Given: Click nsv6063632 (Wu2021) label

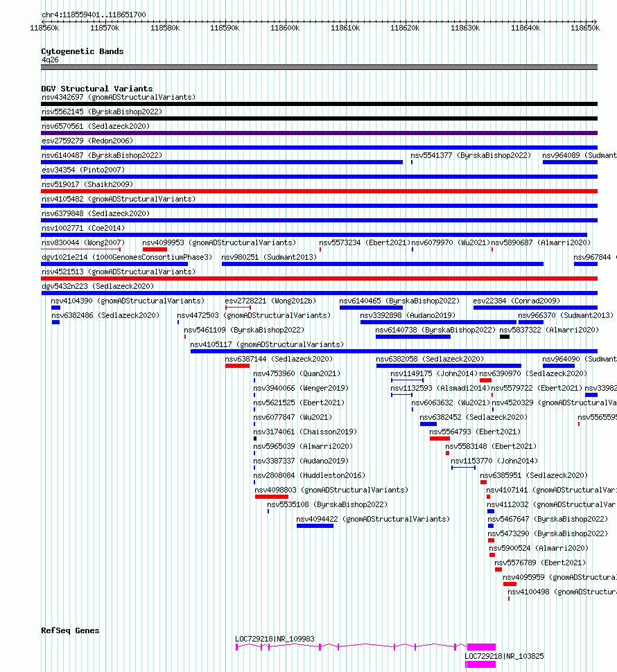Looking at the screenshot, I should [x=451, y=403].
